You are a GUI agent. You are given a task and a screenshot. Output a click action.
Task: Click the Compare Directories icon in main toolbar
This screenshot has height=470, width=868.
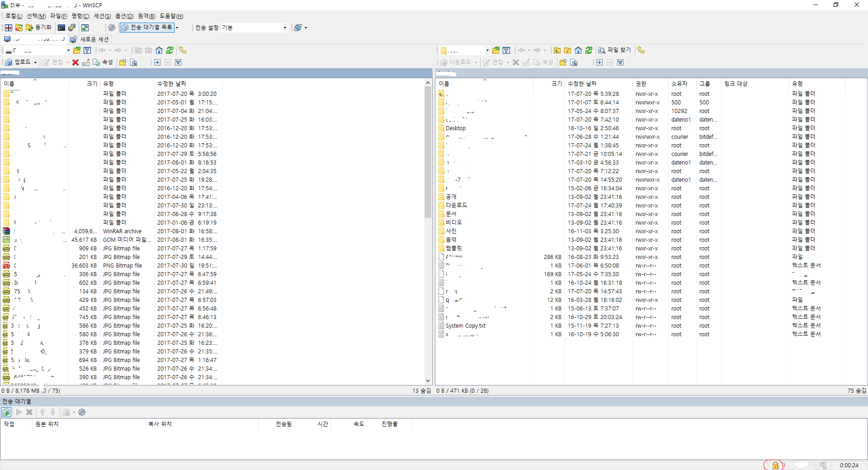[x=8, y=28]
